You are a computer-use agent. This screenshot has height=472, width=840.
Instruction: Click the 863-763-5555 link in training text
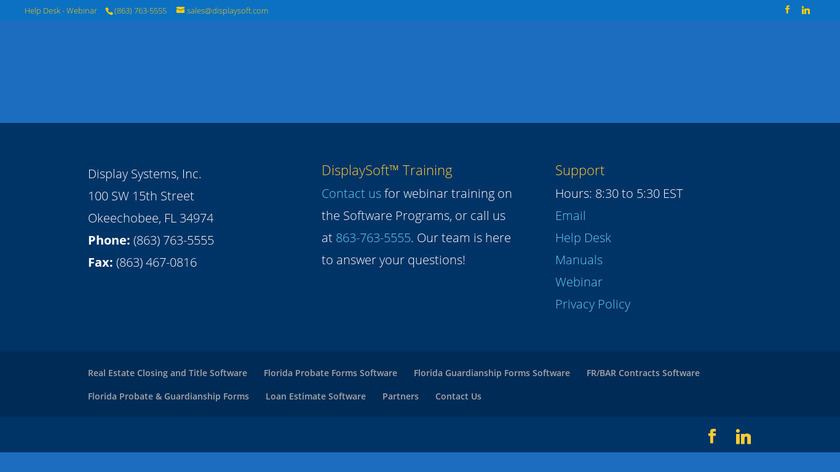(x=373, y=238)
